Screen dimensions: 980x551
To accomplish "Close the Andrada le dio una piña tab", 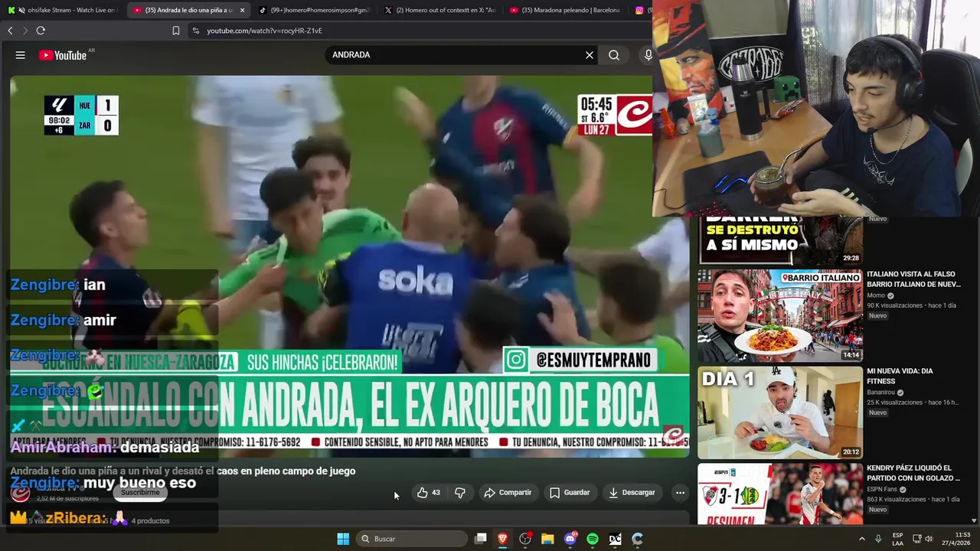I will (243, 10).
